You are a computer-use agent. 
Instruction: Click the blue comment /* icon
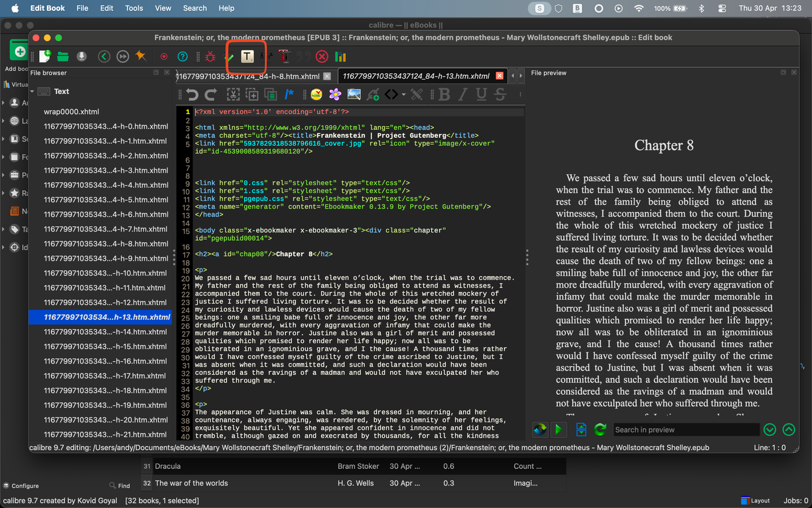click(x=289, y=94)
